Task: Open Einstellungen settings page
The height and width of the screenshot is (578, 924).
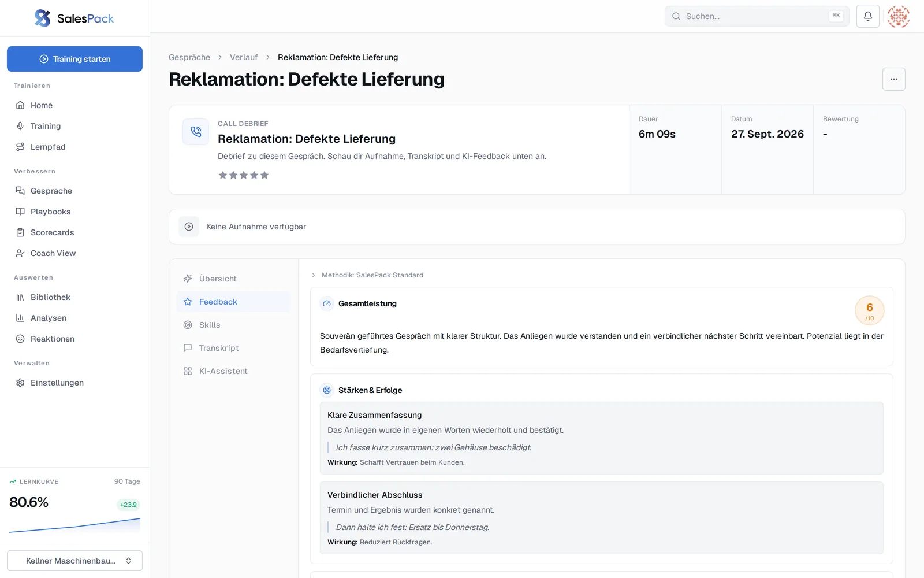Action: (x=74, y=383)
